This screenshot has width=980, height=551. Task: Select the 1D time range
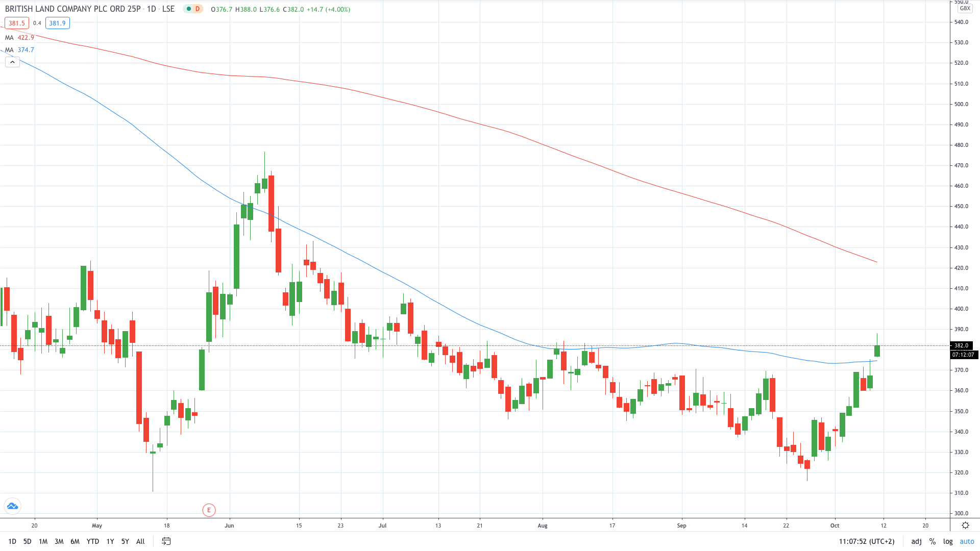point(12,541)
